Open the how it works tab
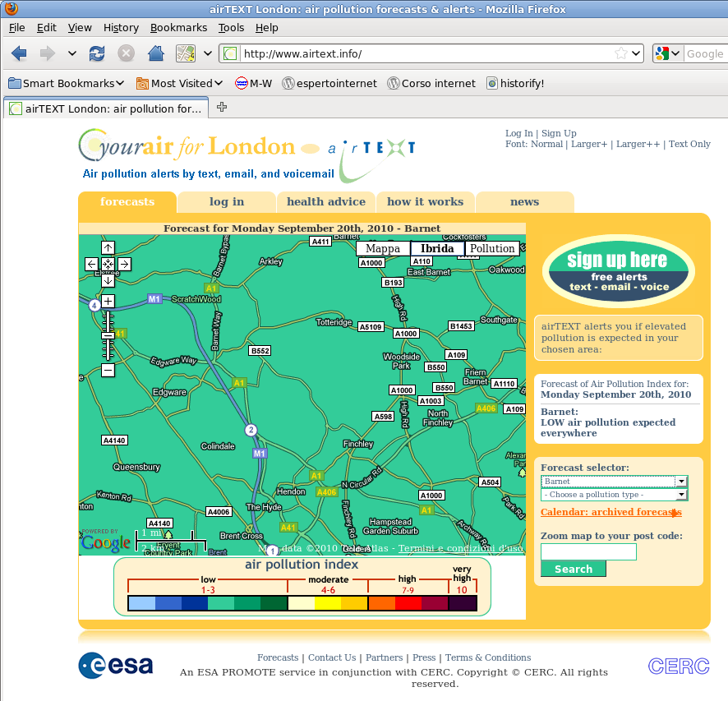The width and height of the screenshot is (728, 701). (426, 202)
